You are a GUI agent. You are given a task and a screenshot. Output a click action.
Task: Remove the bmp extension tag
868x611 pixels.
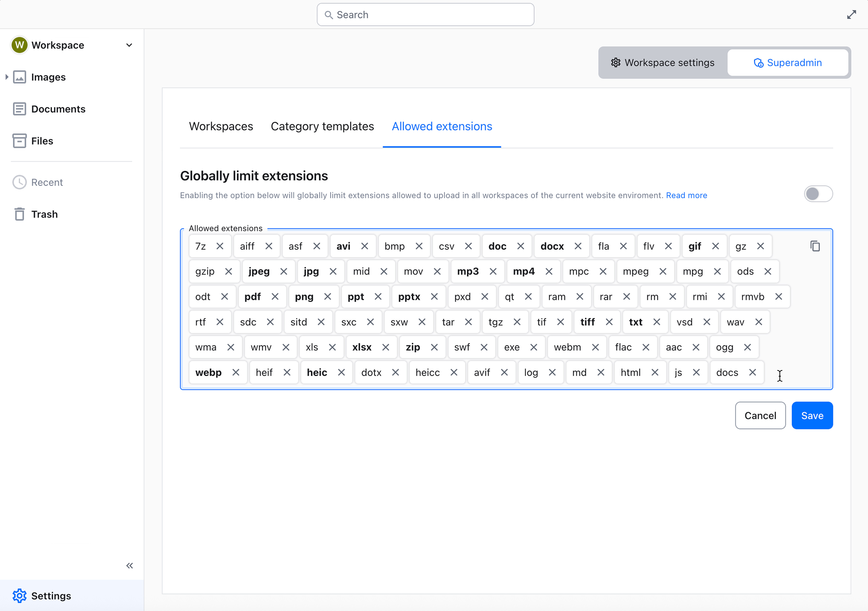(x=419, y=246)
